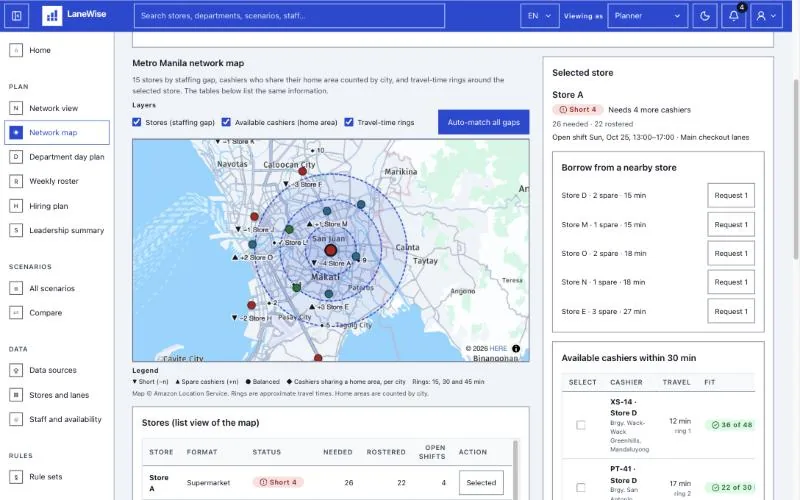800x500 pixels.
Task: Click the Leadership summary sidebar icon
Action: tap(16, 230)
